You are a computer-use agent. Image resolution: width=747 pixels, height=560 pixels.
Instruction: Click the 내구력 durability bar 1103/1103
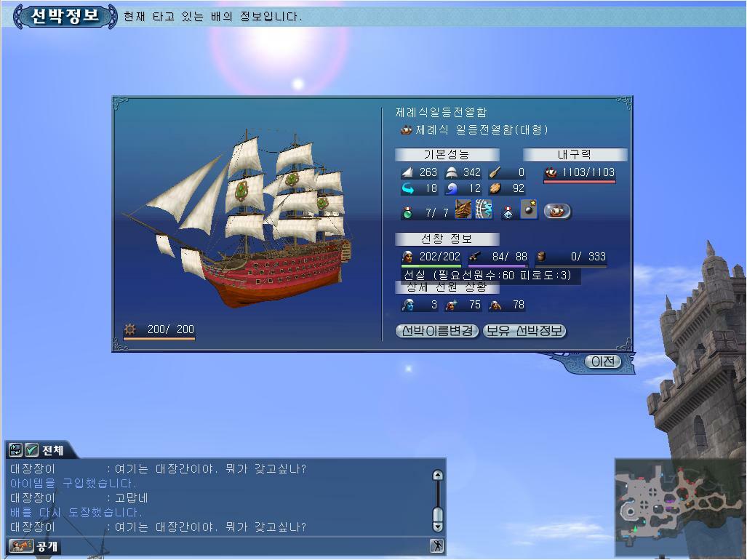pos(580,173)
